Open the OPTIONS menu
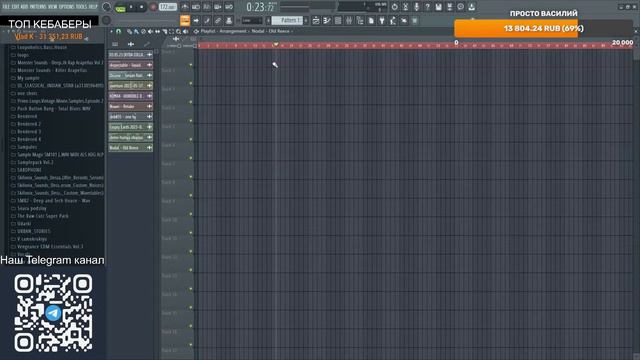The width and height of the screenshot is (640, 360). (x=67, y=7)
